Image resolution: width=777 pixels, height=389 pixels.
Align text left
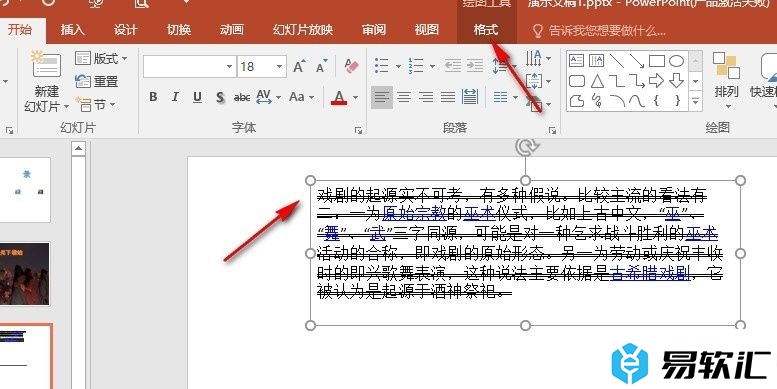[382, 97]
